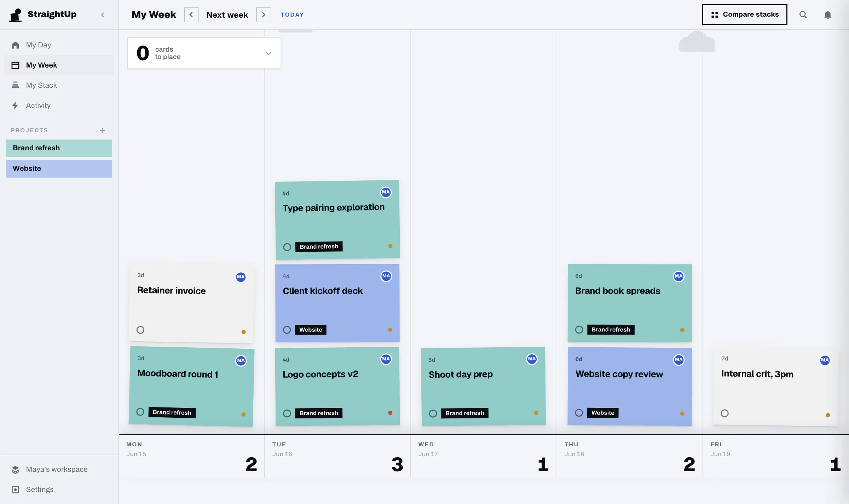Click the StraightUp logo icon
Screen dimensions: 849x504
[16, 15]
